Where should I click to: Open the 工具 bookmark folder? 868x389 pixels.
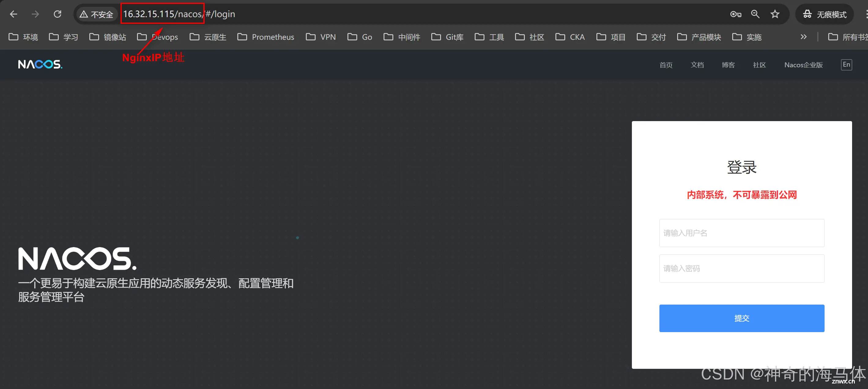coord(489,37)
